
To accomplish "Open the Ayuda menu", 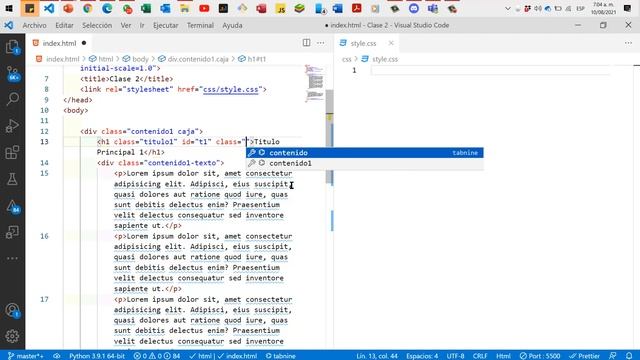I will 232,25.
